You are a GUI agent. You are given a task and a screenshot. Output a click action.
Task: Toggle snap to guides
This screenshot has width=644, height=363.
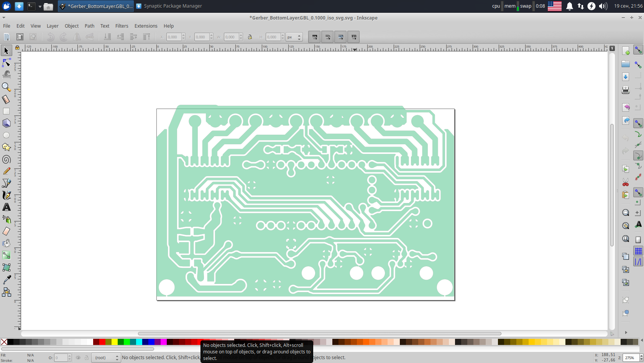click(x=638, y=262)
